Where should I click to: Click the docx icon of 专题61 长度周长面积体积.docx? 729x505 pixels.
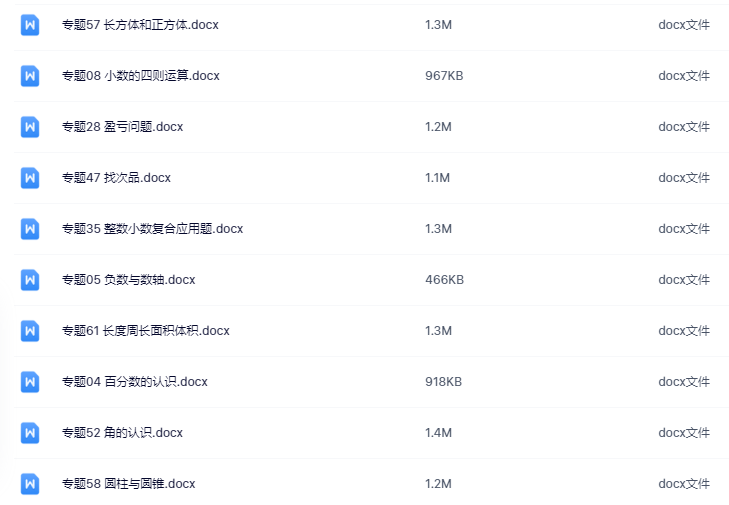click(30, 331)
